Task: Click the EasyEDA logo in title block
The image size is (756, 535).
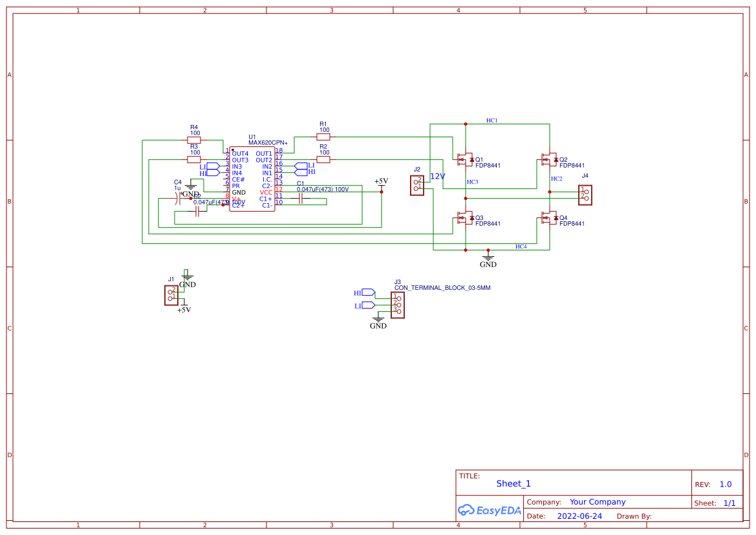Action: (x=490, y=510)
